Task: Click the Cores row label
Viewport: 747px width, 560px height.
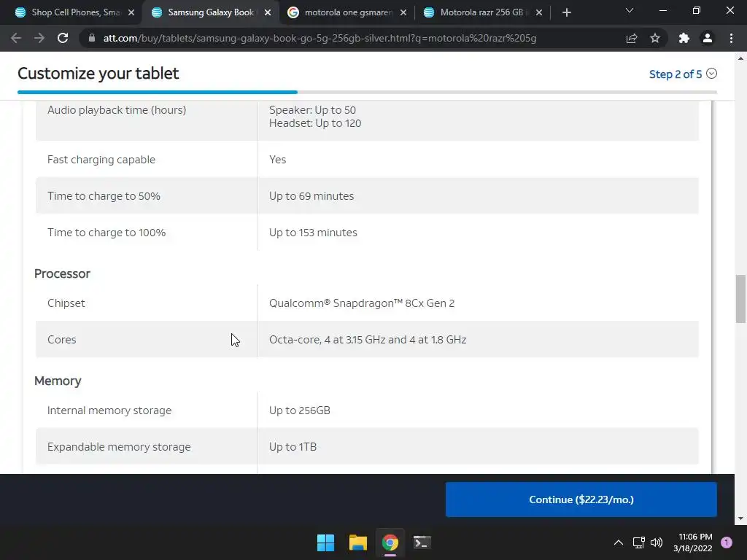Action: [x=62, y=340]
